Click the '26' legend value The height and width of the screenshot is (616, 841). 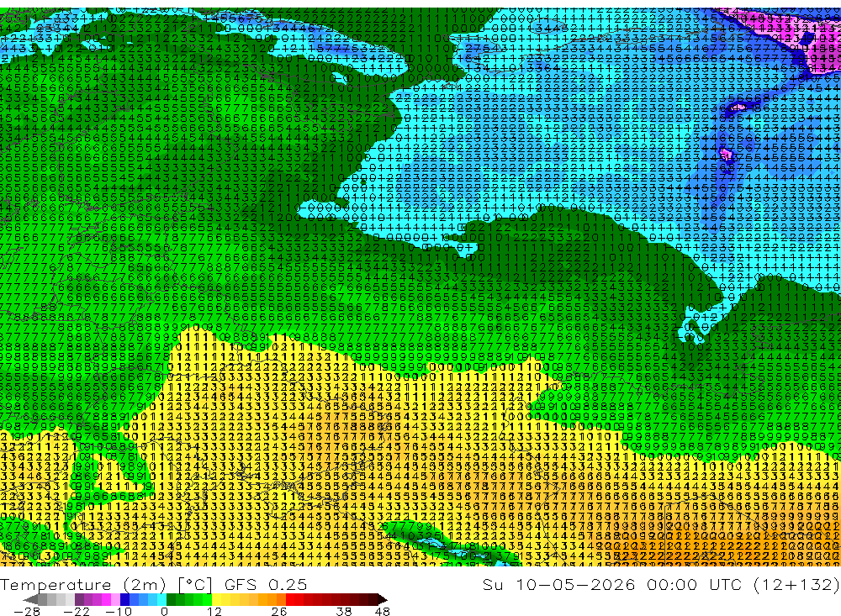click(x=278, y=612)
